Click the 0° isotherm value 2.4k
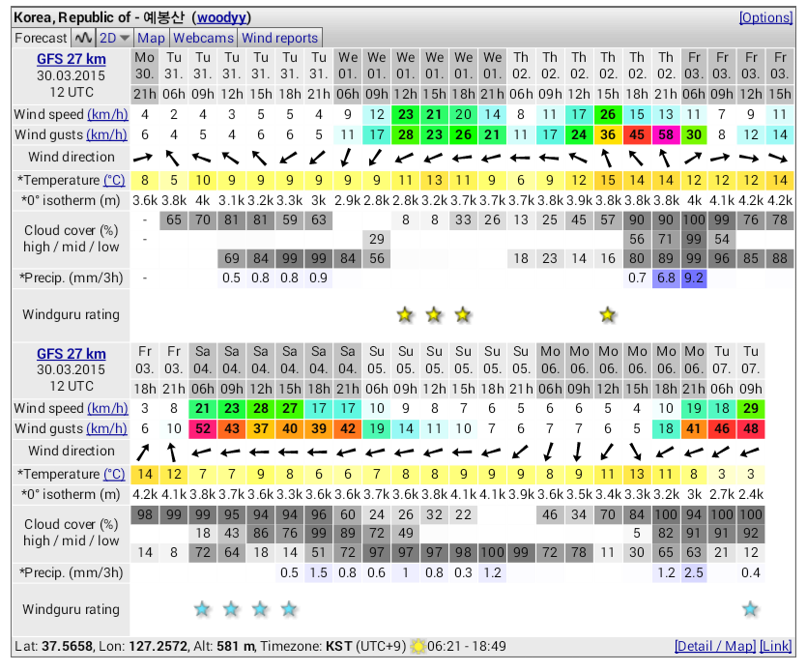Screen dimensions: 807x672 750,495
